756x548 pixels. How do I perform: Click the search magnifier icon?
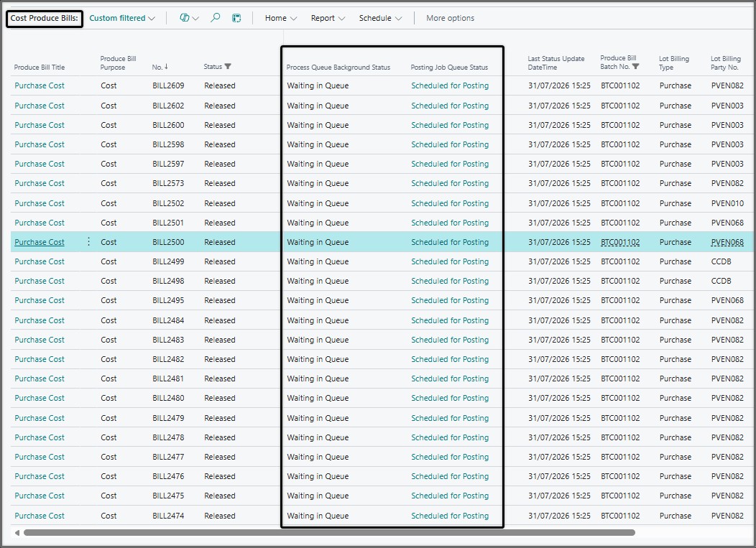pyautogui.click(x=215, y=18)
